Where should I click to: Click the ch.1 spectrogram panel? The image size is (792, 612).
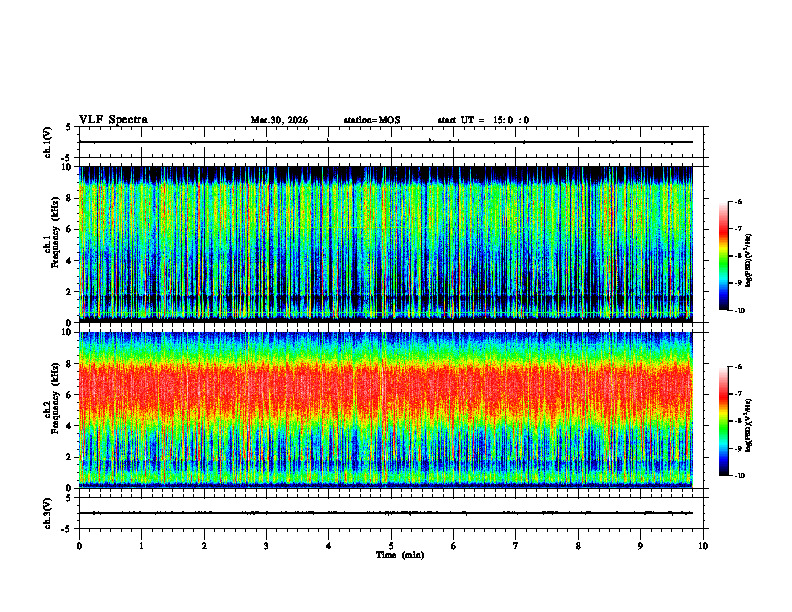tap(386, 244)
